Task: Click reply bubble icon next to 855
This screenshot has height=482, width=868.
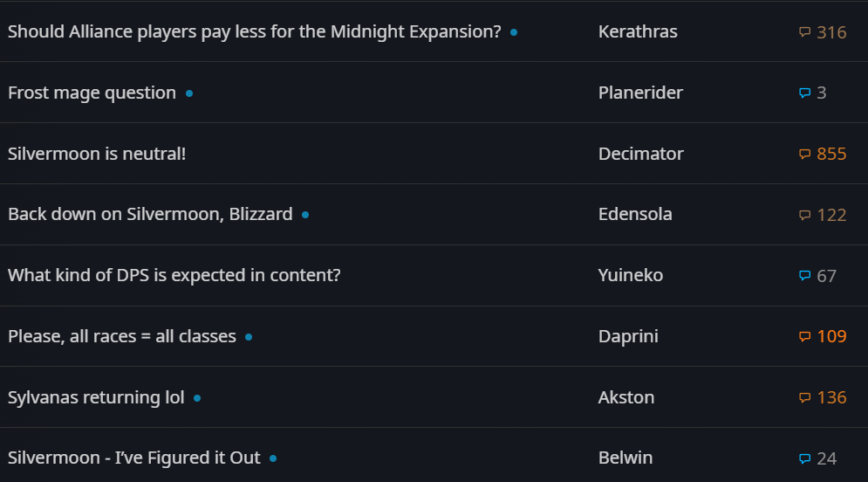Action: (804, 155)
